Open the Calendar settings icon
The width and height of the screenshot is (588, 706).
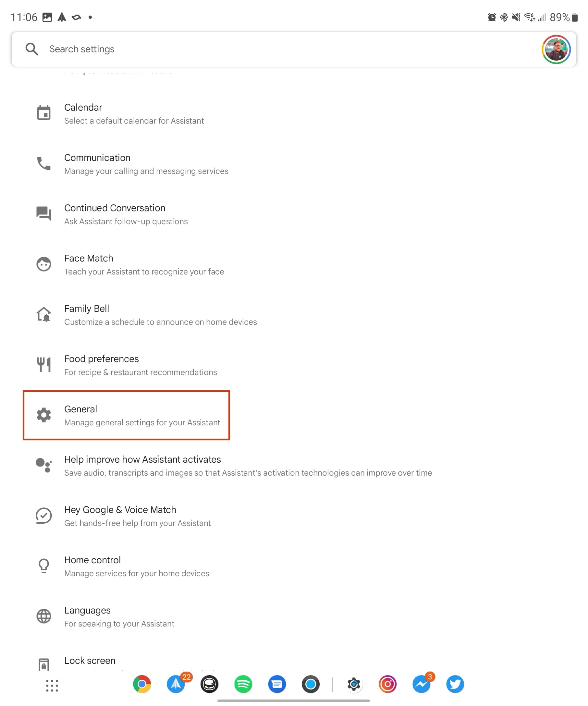44,113
